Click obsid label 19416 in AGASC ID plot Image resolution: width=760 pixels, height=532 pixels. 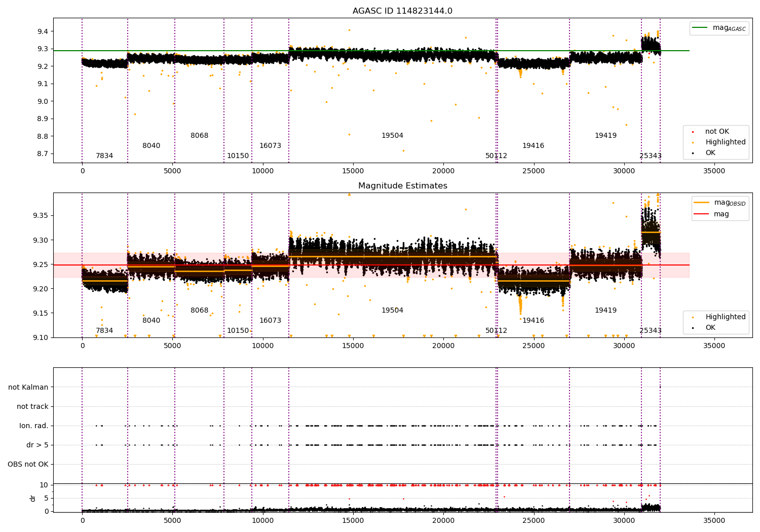[x=533, y=146]
